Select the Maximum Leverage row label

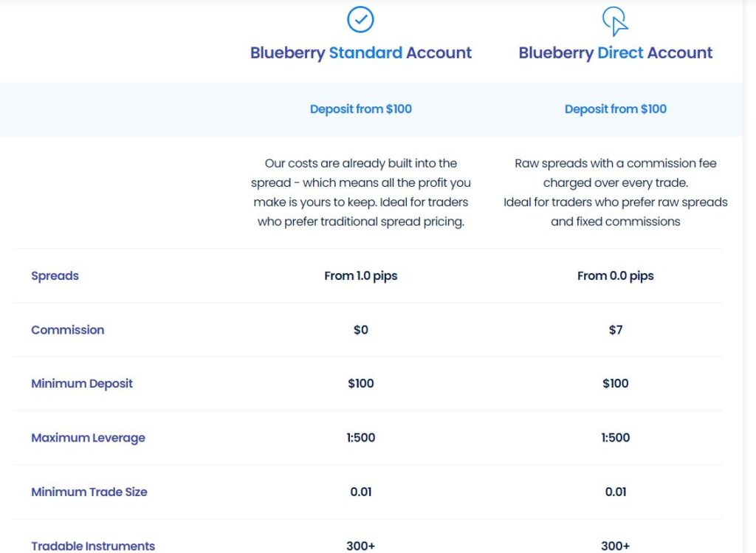88,438
